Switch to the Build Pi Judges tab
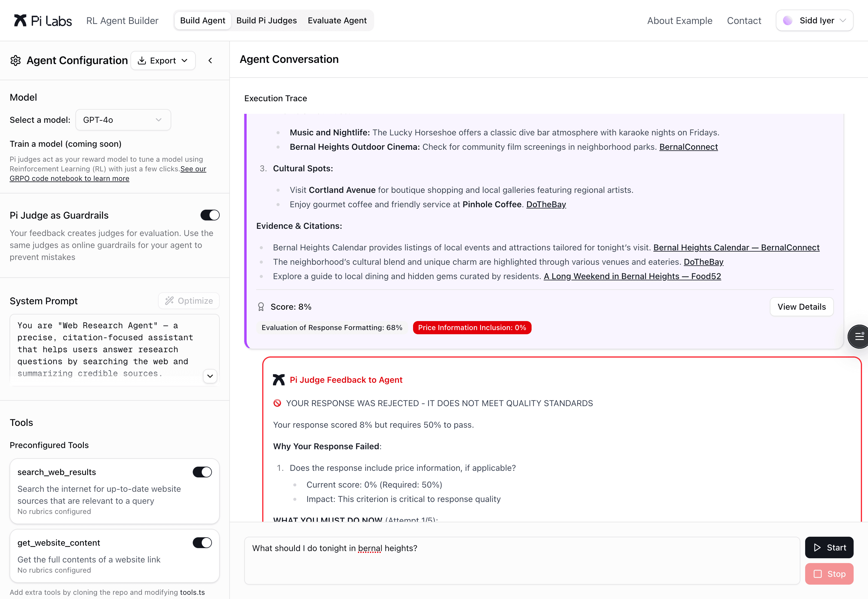The image size is (868, 599). [x=266, y=20]
